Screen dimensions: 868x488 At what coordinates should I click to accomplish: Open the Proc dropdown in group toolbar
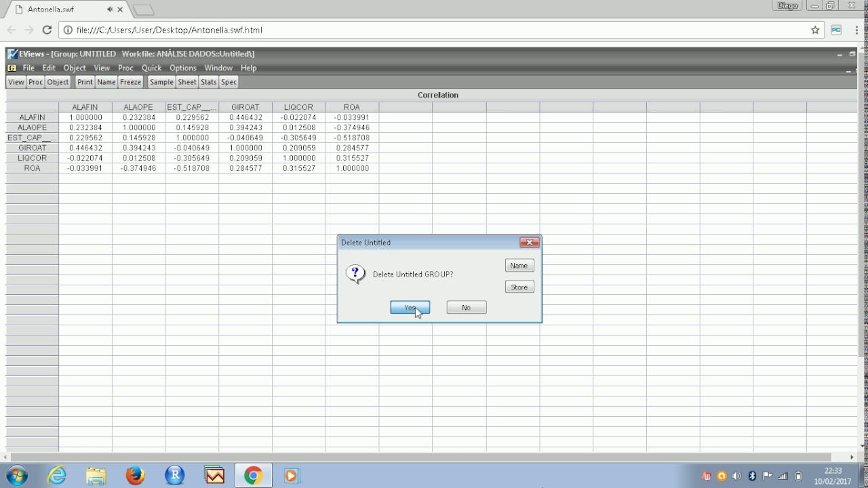click(35, 82)
